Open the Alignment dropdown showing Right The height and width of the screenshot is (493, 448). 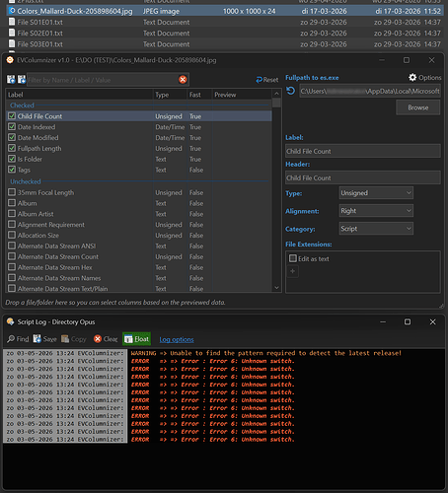pyautogui.click(x=376, y=211)
